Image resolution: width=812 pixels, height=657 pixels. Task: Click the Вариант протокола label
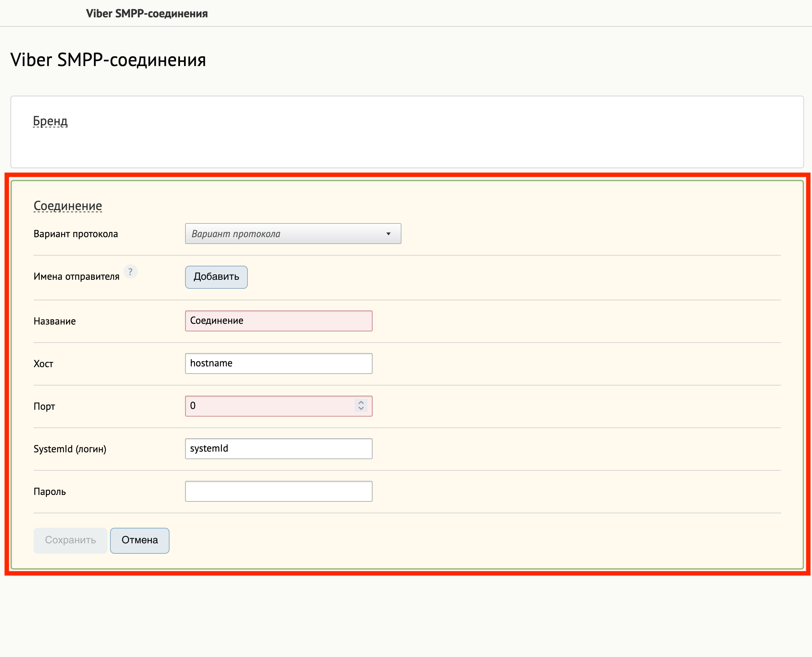[76, 234]
